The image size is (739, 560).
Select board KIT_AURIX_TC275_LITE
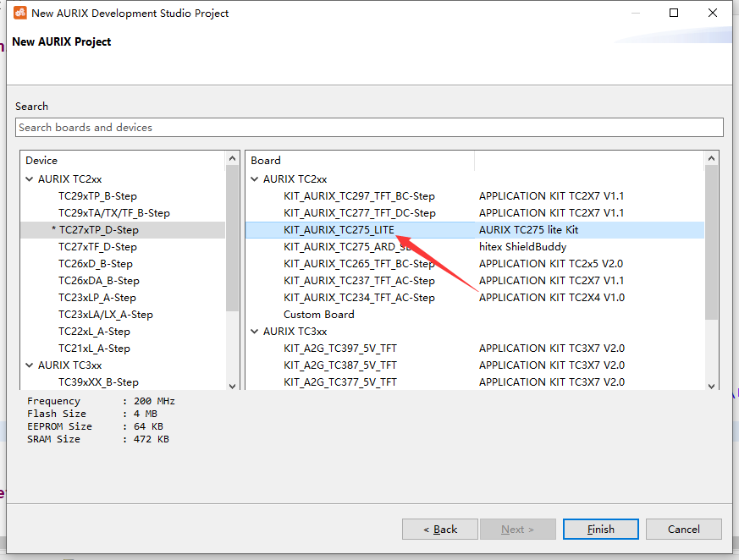coord(339,230)
